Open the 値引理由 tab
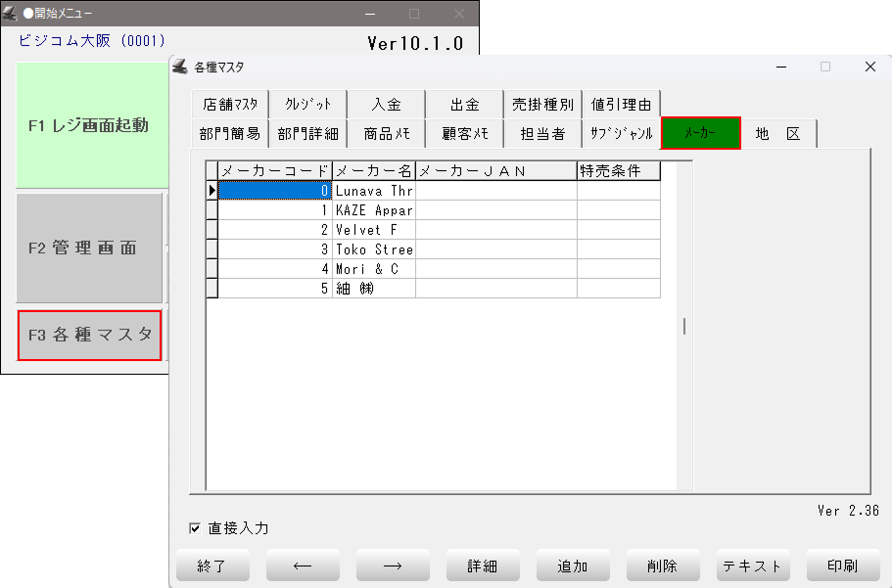Screen dimensions: 892x588 (622, 104)
